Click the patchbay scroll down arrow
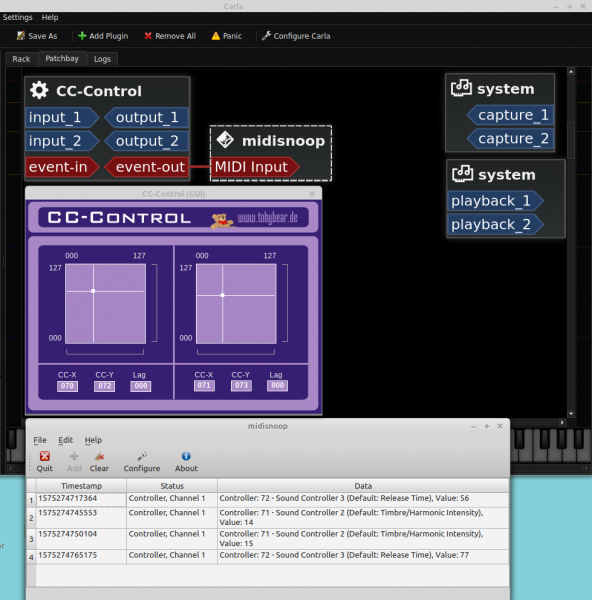This screenshot has height=600, width=592. pyautogui.click(x=571, y=414)
